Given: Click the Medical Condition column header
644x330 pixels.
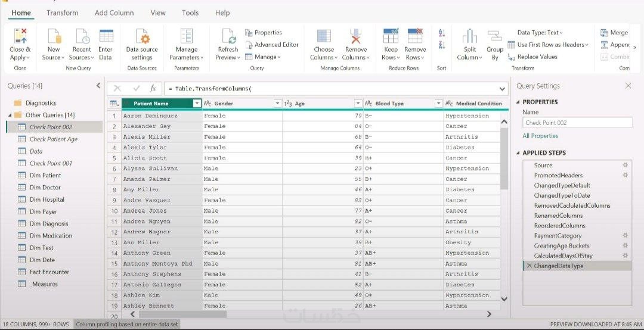Looking at the screenshot, I should [476, 104].
